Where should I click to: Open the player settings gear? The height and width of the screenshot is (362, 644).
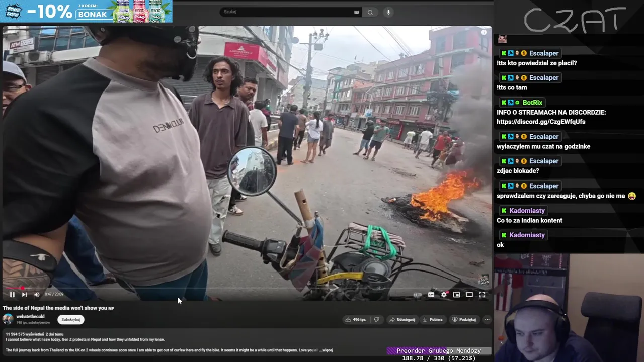click(x=444, y=295)
